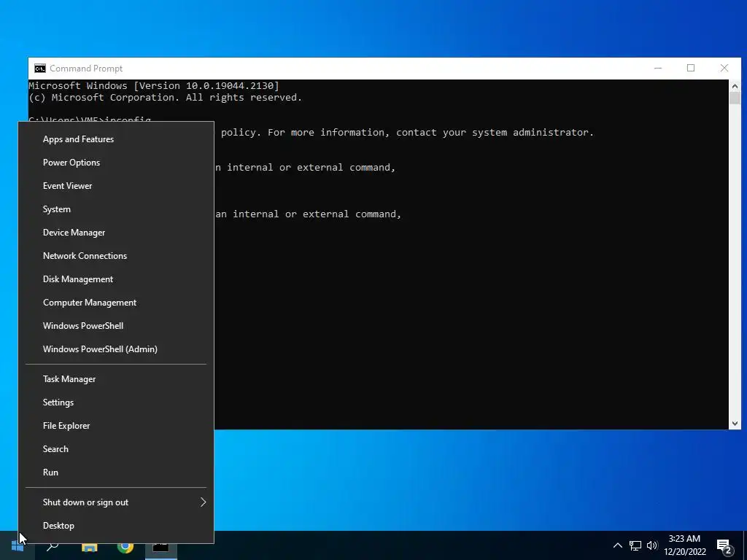Open the Run dialog entry
This screenshot has width=747, height=560.
point(116,472)
